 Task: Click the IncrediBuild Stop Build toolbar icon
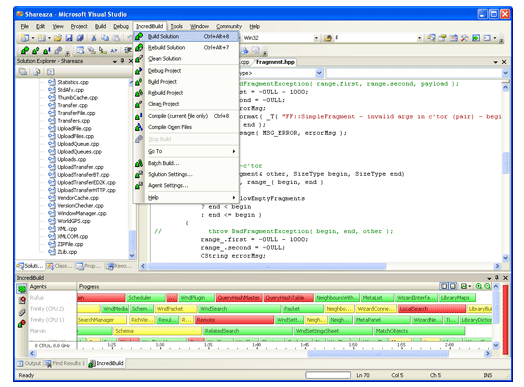click(58, 50)
